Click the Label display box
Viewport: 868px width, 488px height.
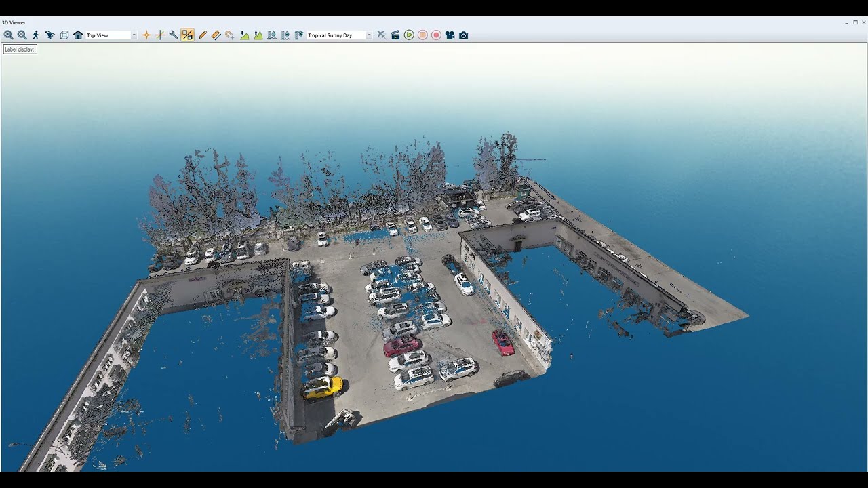pyautogui.click(x=20, y=49)
